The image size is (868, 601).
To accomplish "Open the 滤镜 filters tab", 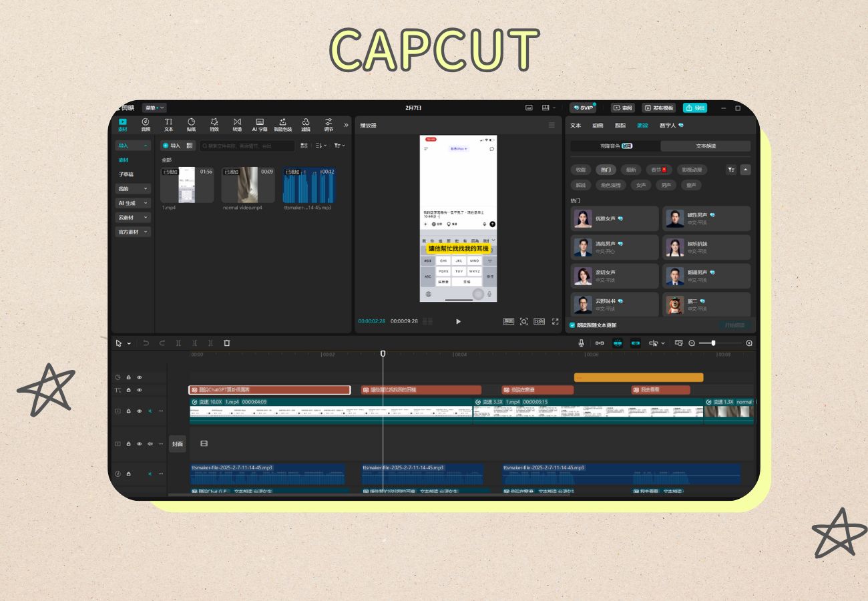I will 306,125.
